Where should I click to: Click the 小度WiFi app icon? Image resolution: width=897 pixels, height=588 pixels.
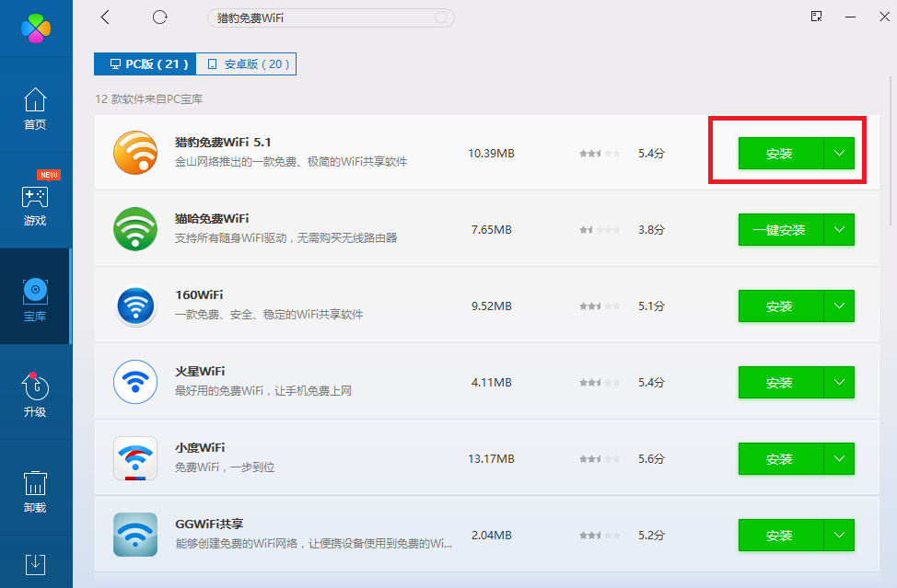135,458
